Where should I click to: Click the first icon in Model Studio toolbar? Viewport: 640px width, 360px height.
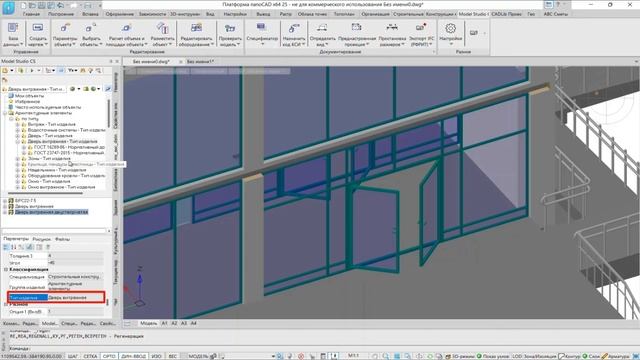[x=5, y=71]
